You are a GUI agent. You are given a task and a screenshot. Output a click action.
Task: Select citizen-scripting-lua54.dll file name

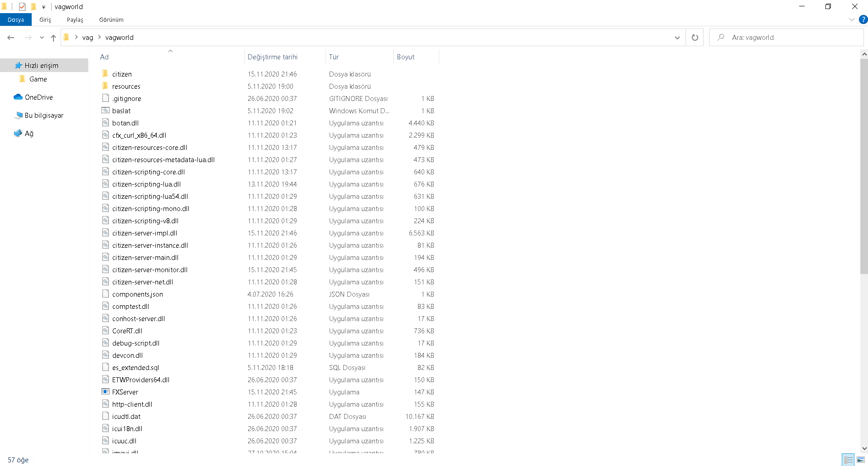pyautogui.click(x=150, y=197)
